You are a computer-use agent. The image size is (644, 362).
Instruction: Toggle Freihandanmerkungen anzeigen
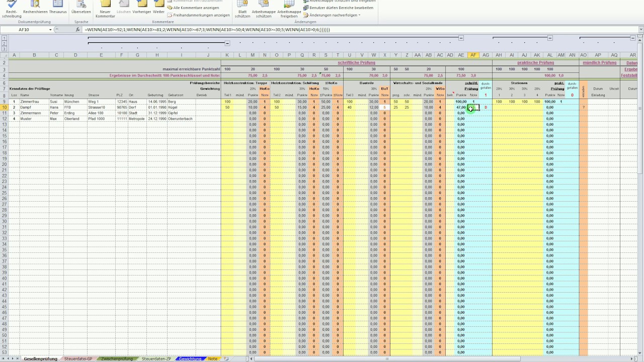point(198,15)
